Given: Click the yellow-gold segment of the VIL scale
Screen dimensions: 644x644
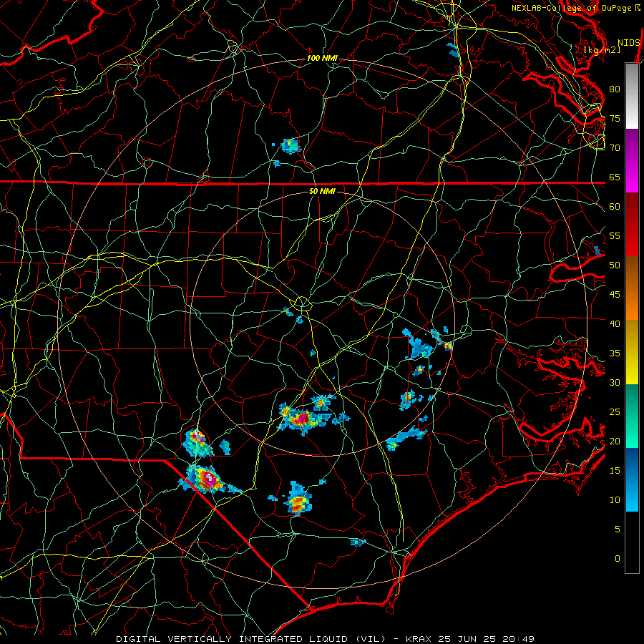Looking at the screenshot, I should (632, 352).
